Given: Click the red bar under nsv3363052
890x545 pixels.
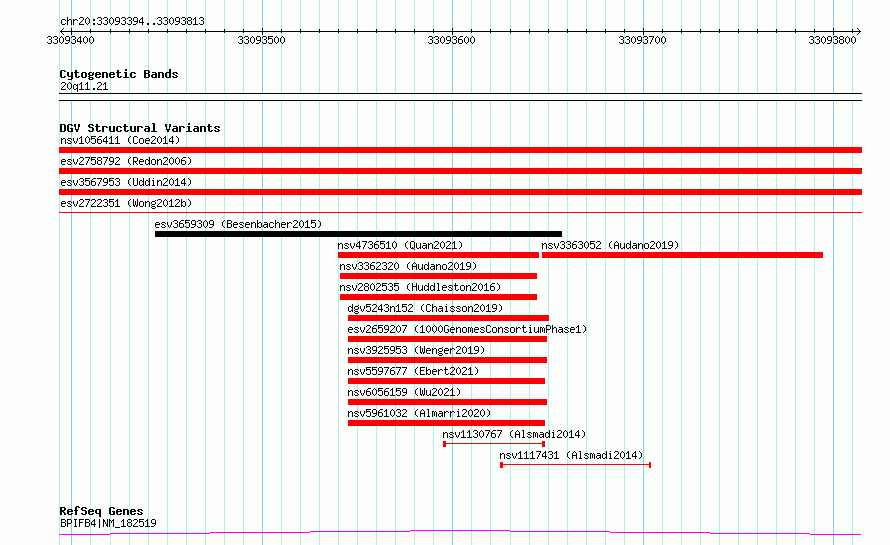Looking at the screenshot, I should click(682, 255).
